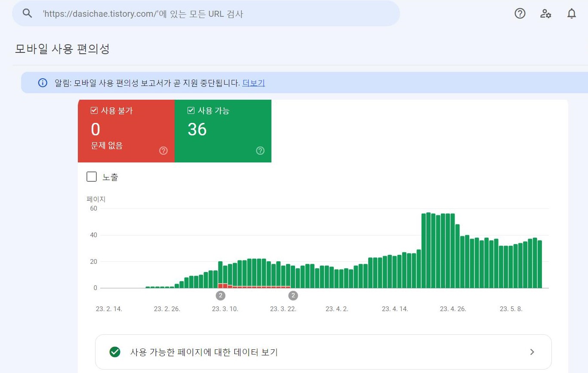Open the 더보기 link in the notice
This screenshot has height=373, width=588.
(253, 83)
